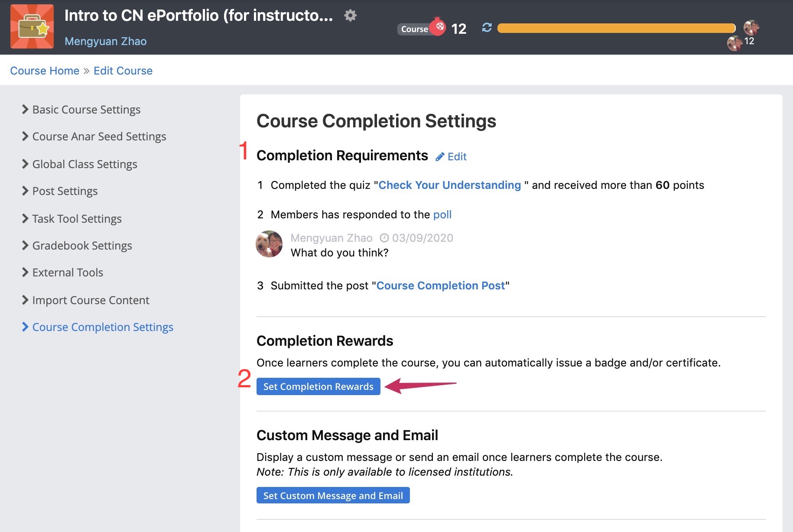Open the Course Completion Post link

click(440, 285)
